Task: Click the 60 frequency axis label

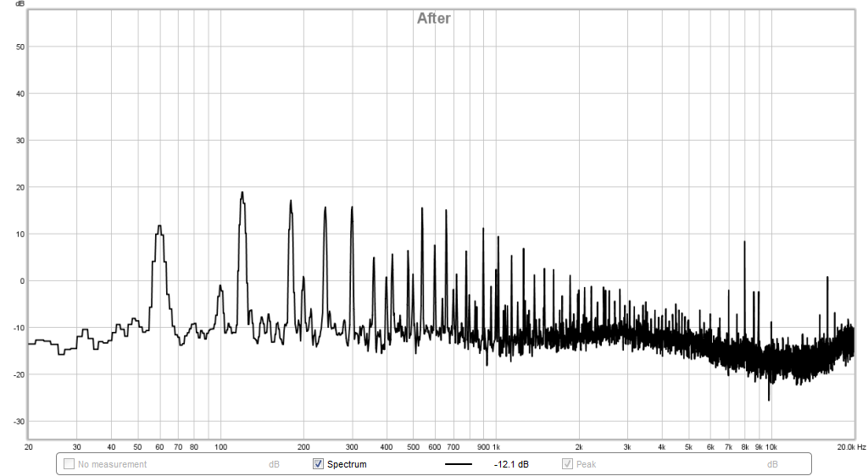Action: (x=159, y=446)
